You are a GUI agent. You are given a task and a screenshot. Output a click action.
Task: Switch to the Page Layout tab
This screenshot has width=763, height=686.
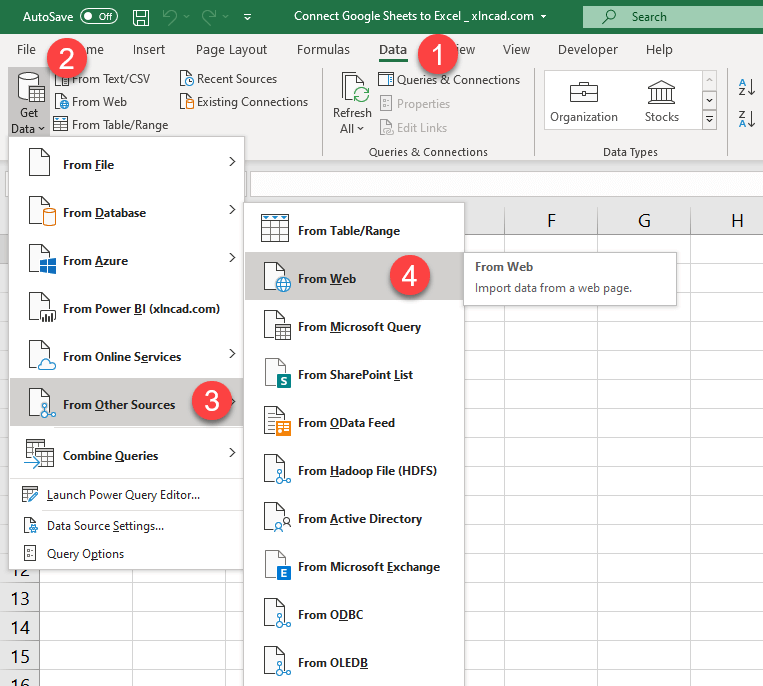coord(231,50)
